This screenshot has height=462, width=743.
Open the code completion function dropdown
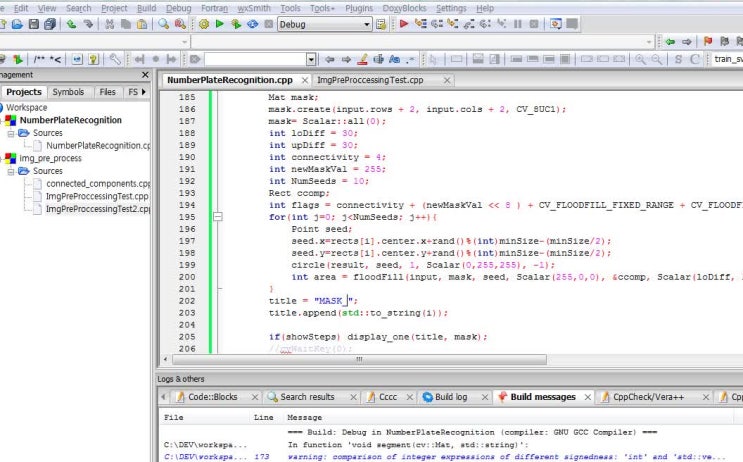pyautogui.click(x=649, y=42)
